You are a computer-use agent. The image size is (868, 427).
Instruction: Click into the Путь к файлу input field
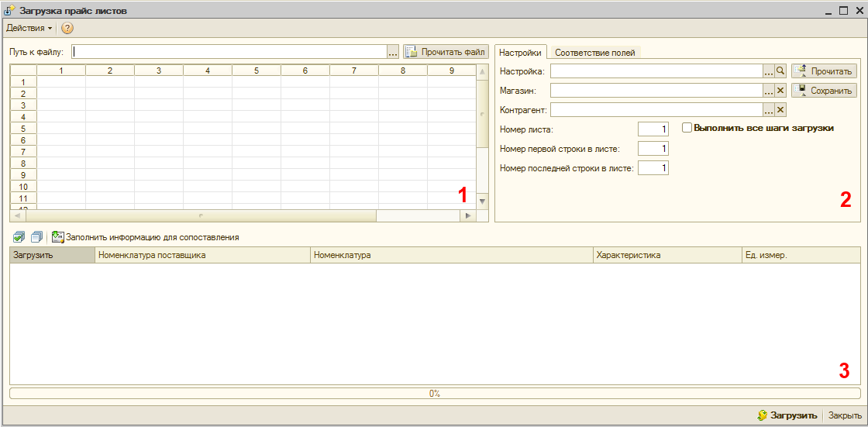click(x=229, y=52)
